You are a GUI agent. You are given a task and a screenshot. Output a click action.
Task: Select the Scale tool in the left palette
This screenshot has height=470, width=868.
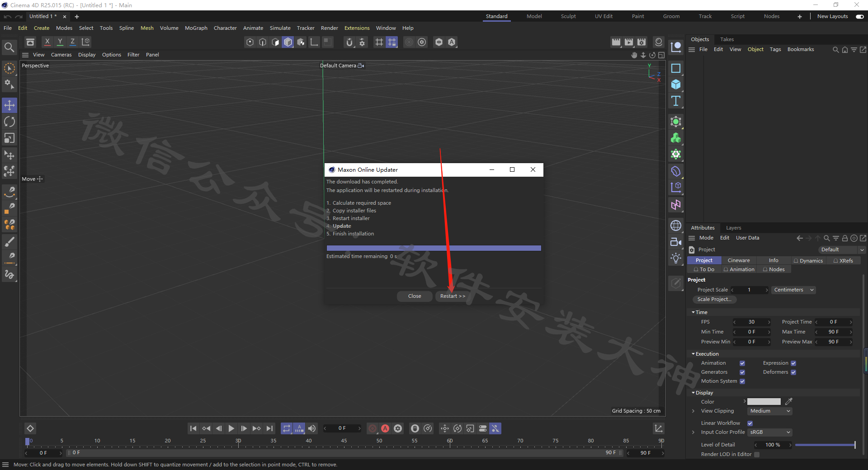[9, 138]
